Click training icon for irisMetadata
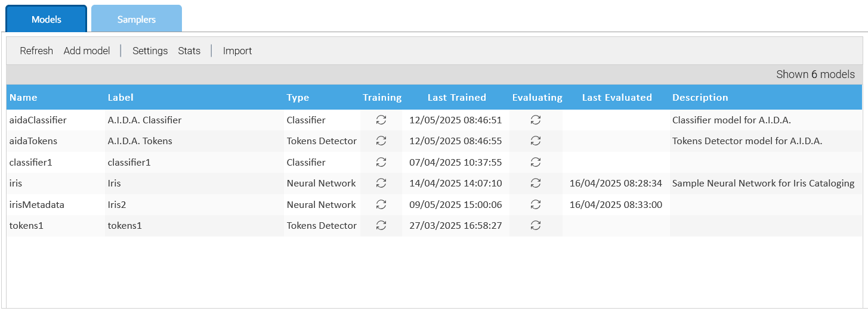This screenshot has height=311, width=868. point(381,204)
